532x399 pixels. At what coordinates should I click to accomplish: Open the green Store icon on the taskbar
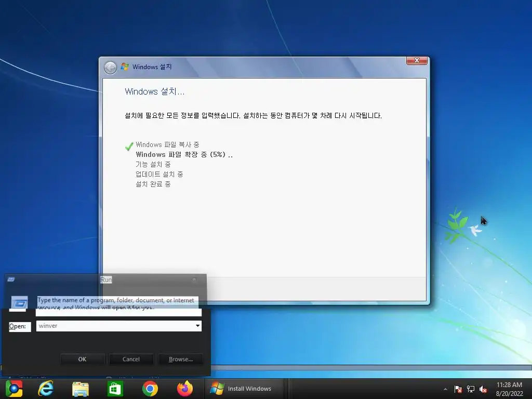click(x=115, y=389)
